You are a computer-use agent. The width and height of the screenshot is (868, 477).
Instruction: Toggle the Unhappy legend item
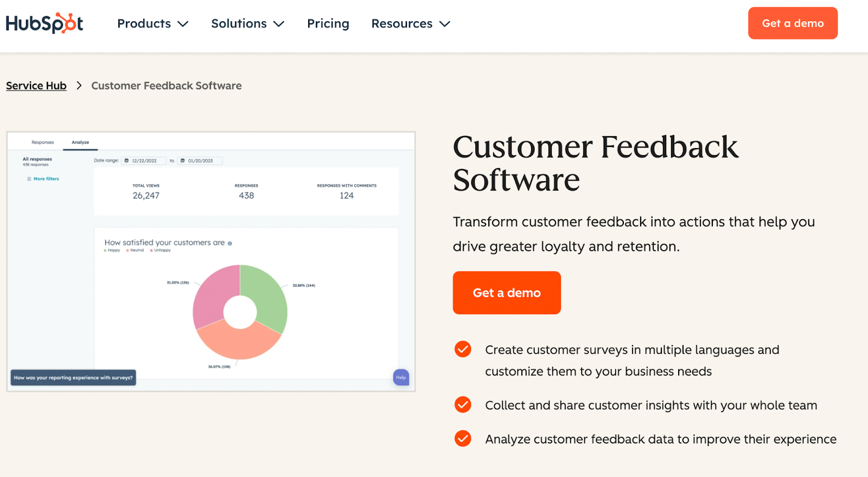click(161, 250)
